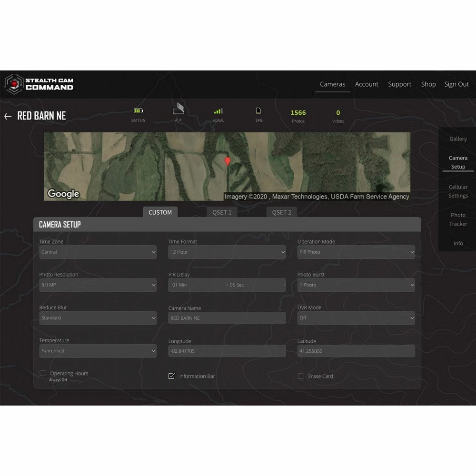
Task: Open the Time Zone dropdown
Action: 98,252
